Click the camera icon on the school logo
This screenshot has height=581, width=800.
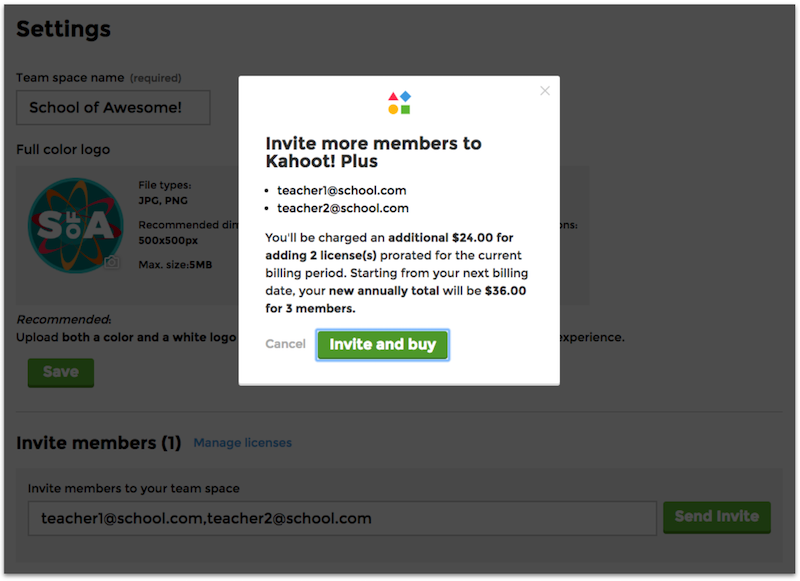(112, 262)
